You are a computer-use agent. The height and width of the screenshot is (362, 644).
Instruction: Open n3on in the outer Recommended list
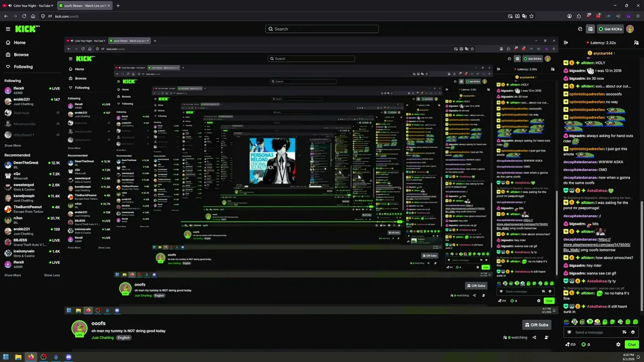point(32,220)
